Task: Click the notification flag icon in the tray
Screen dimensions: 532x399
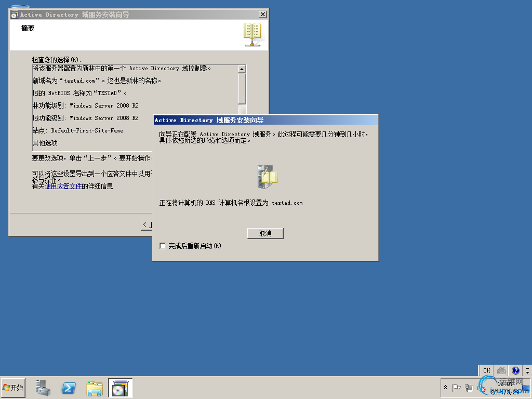Action: (457, 388)
